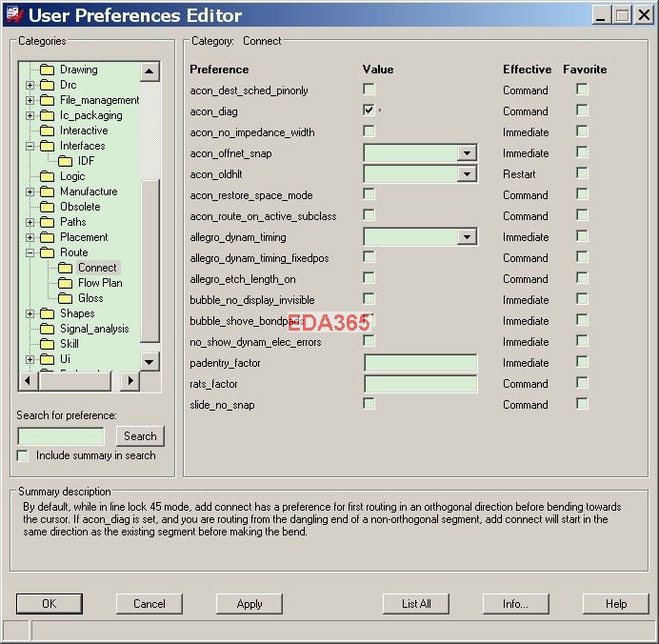Click the Ic_packaging folder icon

pyautogui.click(x=47, y=115)
